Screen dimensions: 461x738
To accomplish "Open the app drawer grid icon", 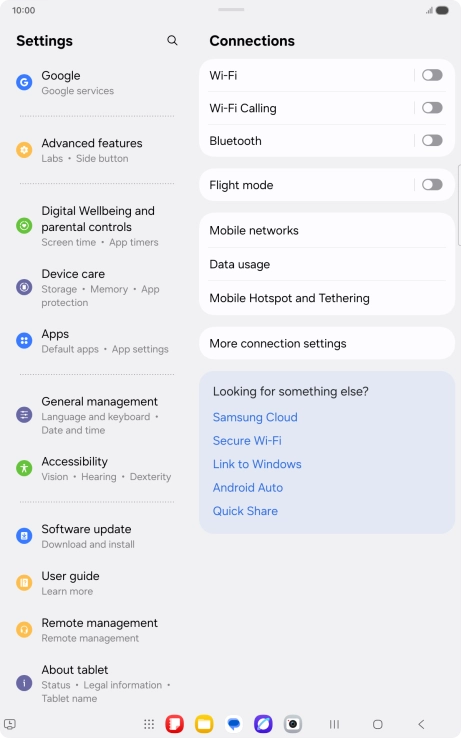I will pyautogui.click(x=149, y=724).
